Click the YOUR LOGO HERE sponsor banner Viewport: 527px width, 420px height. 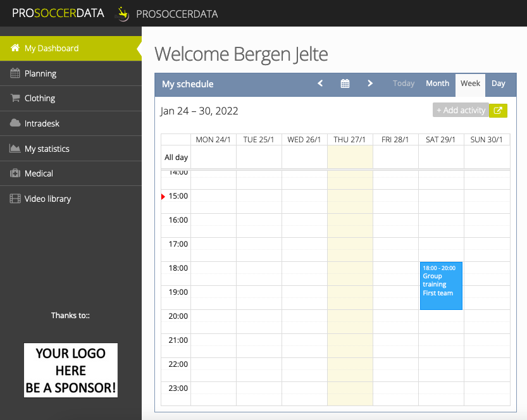click(x=71, y=370)
